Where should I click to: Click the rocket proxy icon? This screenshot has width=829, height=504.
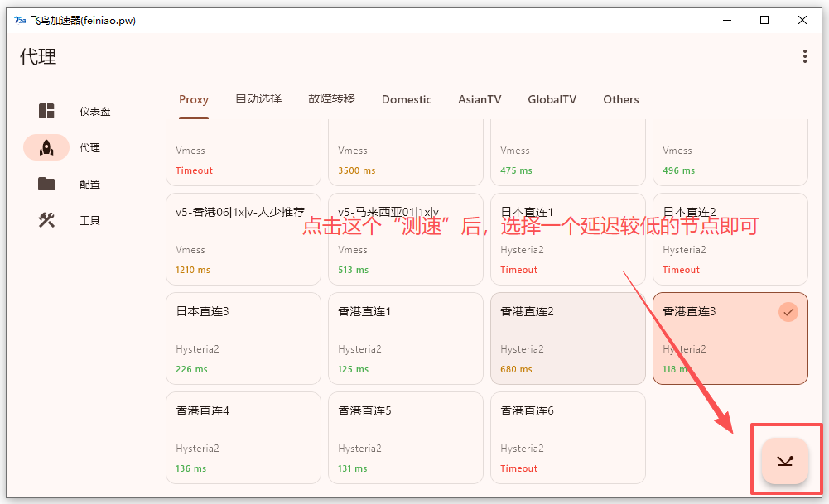click(x=46, y=147)
